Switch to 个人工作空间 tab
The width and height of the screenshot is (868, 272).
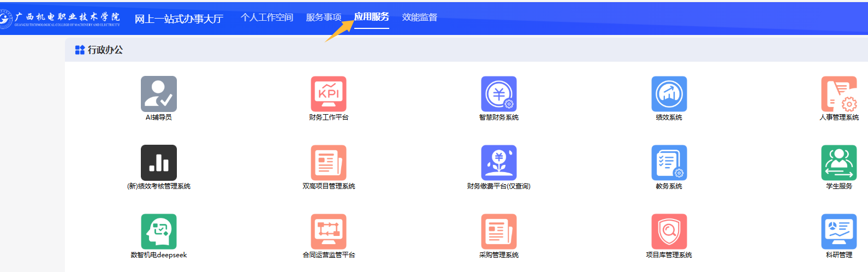pyautogui.click(x=267, y=17)
